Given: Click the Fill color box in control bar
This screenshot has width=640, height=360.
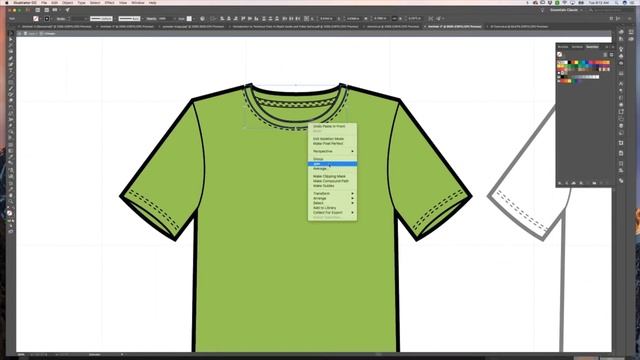Looking at the screenshot, I should pos(36,19).
